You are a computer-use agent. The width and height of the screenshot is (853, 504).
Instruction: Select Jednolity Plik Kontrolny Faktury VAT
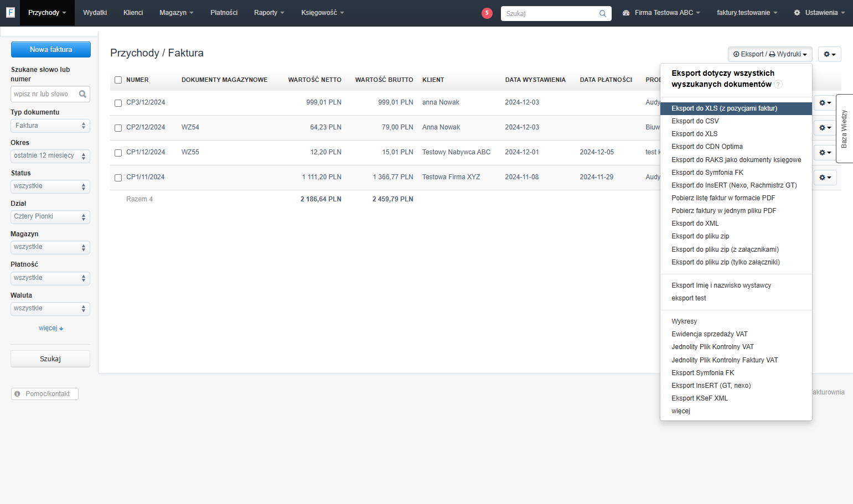736,360
